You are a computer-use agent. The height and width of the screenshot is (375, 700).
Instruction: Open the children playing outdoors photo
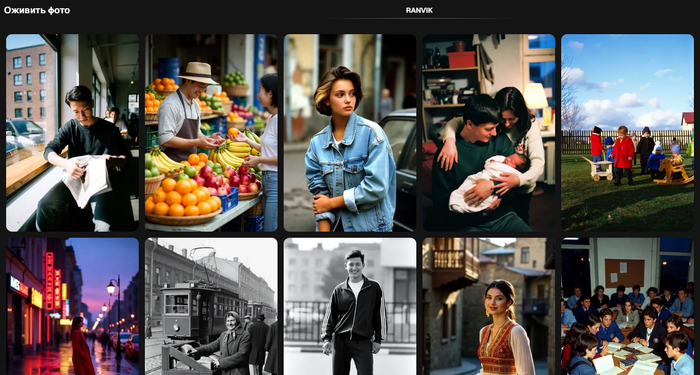coord(627,133)
